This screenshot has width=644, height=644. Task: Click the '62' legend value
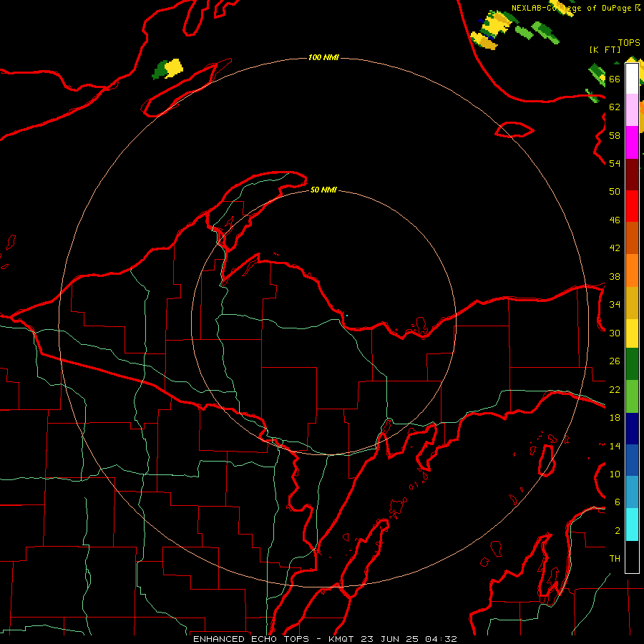615,107
